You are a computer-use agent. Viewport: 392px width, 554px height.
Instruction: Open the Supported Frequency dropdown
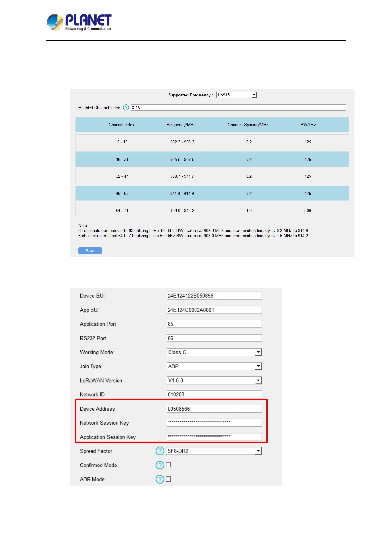coord(236,95)
